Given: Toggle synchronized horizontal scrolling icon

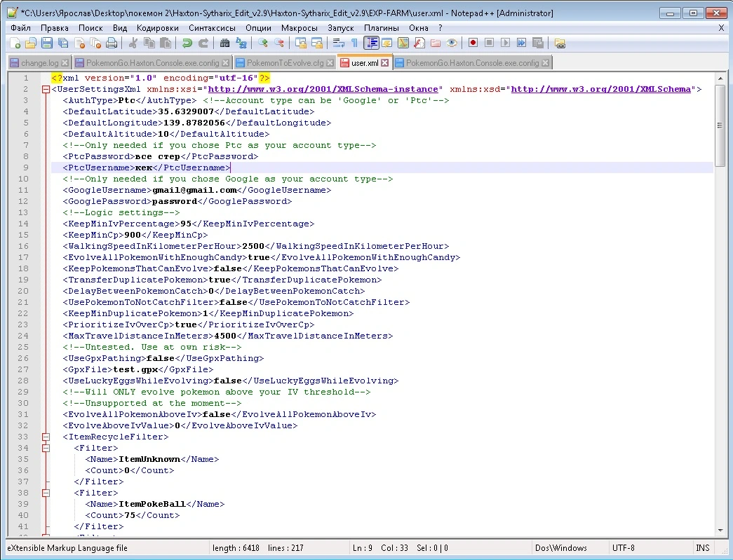Looking at the screenshot, I should click(317, 43).
